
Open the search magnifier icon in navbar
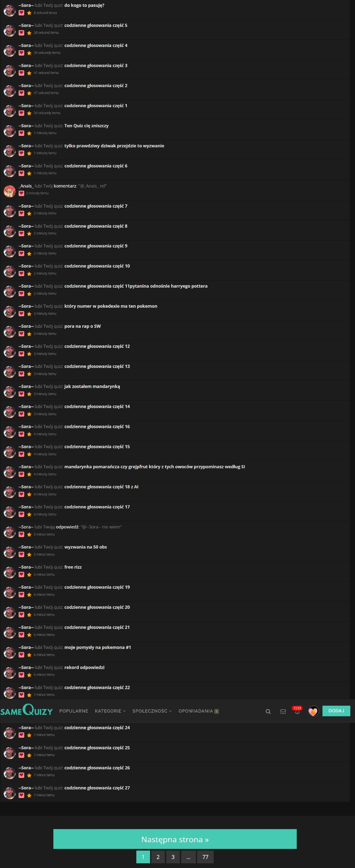pyautogui.click(x=268, y=712)
